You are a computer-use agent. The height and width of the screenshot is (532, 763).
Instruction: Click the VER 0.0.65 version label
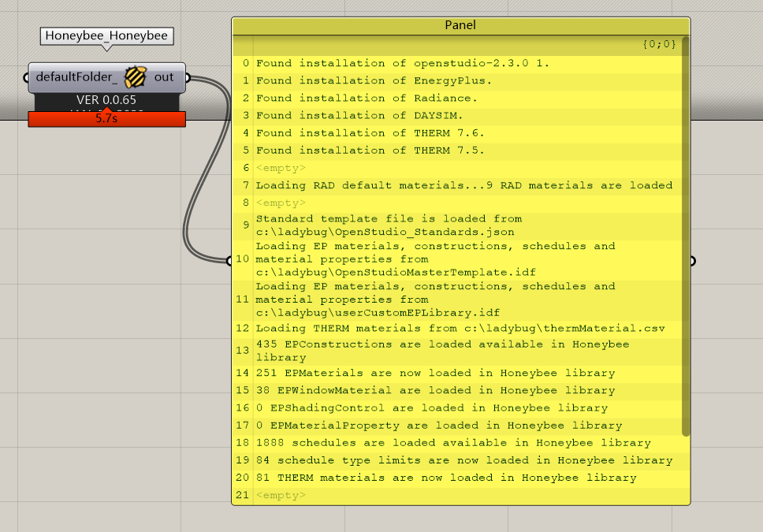coord(106,100)
